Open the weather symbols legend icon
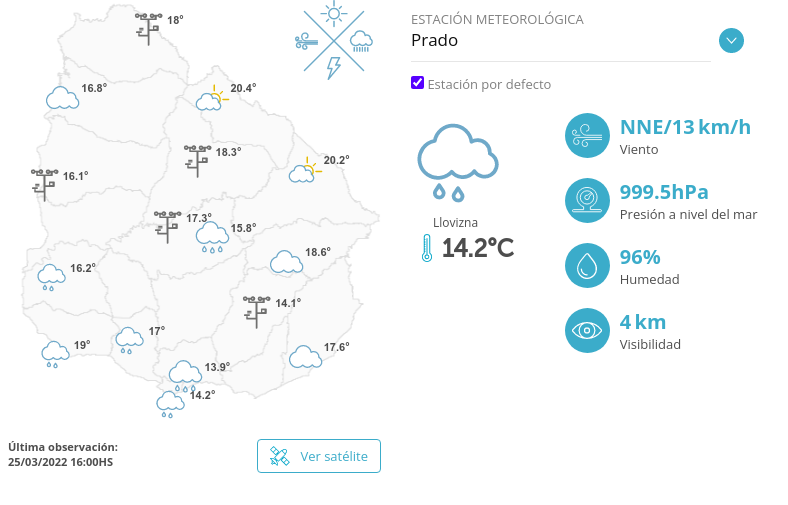This screenshot has height=505, width=788. [x=334, y=40]
